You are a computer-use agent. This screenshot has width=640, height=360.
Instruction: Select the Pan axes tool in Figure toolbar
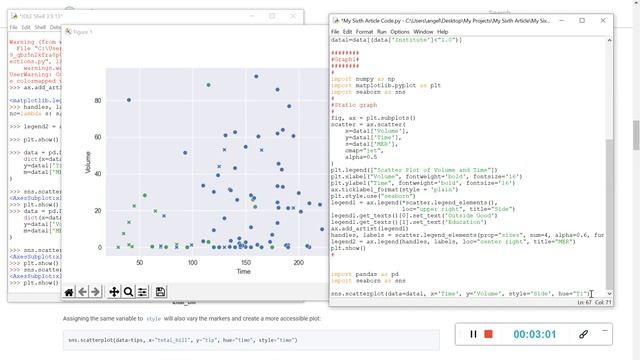tap(114, 292)
